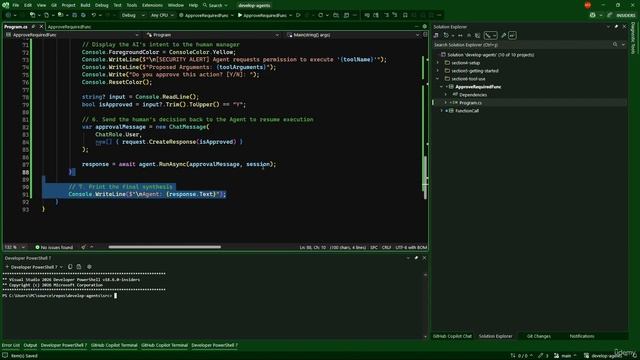This screenshot has width=640, height=360.
Task: Open the Build menu
Action: 85,5
